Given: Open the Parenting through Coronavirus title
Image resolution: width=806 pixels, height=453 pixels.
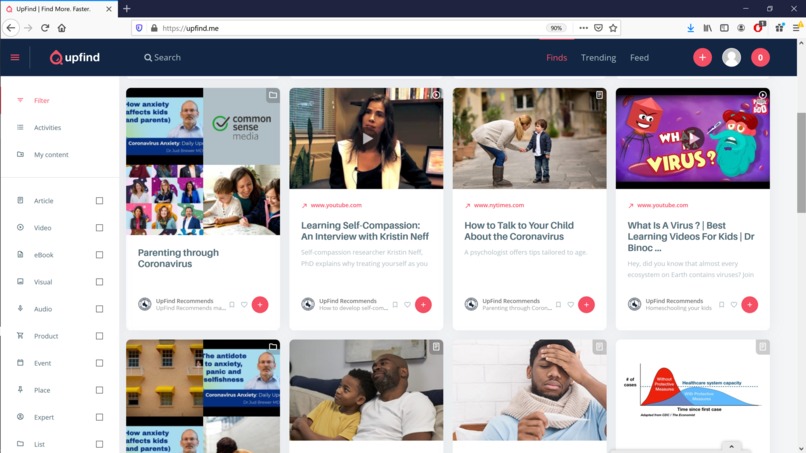Looking at the screenshot, I should point(178,258).
